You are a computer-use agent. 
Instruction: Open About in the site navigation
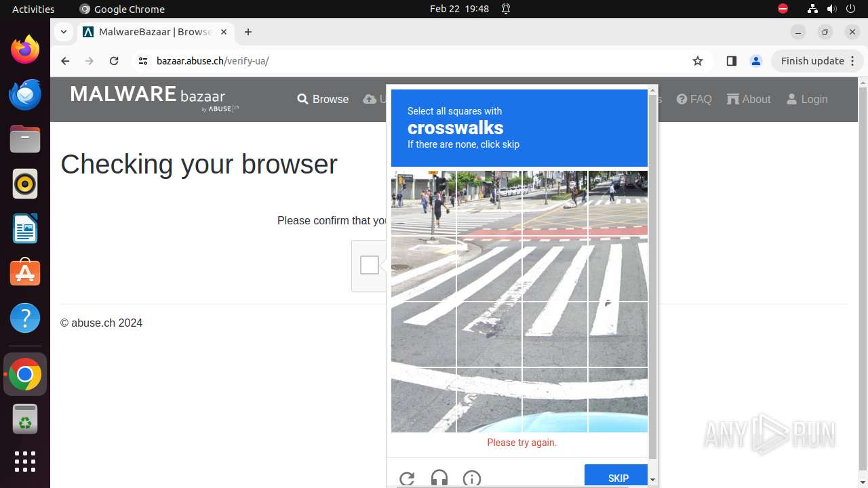749,99
